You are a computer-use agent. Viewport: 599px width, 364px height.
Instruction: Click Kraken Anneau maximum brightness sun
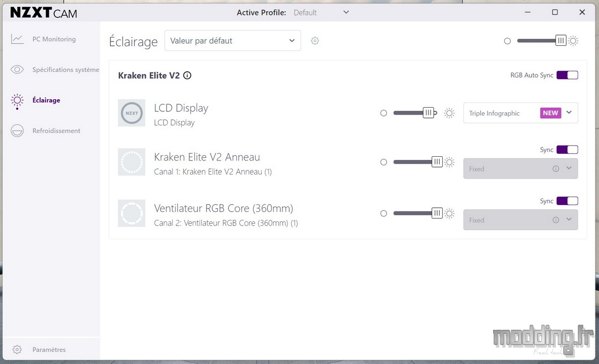[449, 162]
